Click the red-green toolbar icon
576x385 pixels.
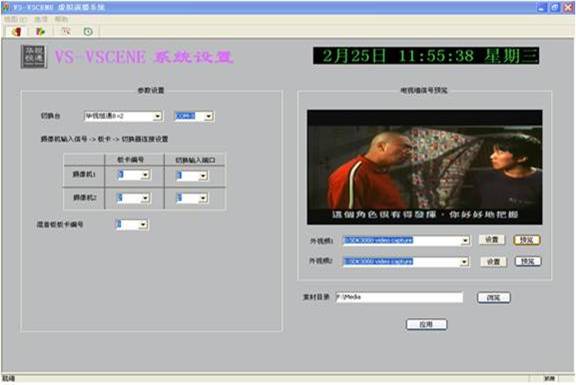click(x=40, y=32)
